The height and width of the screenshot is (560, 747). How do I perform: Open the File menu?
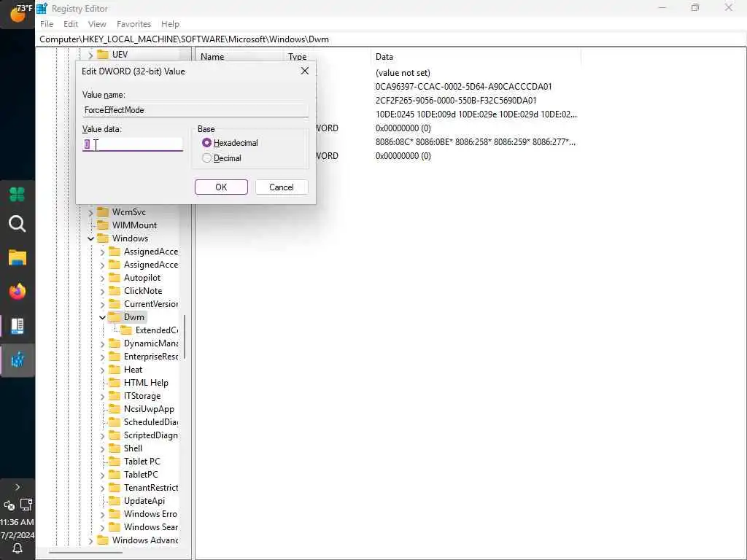tap(47, 24)
